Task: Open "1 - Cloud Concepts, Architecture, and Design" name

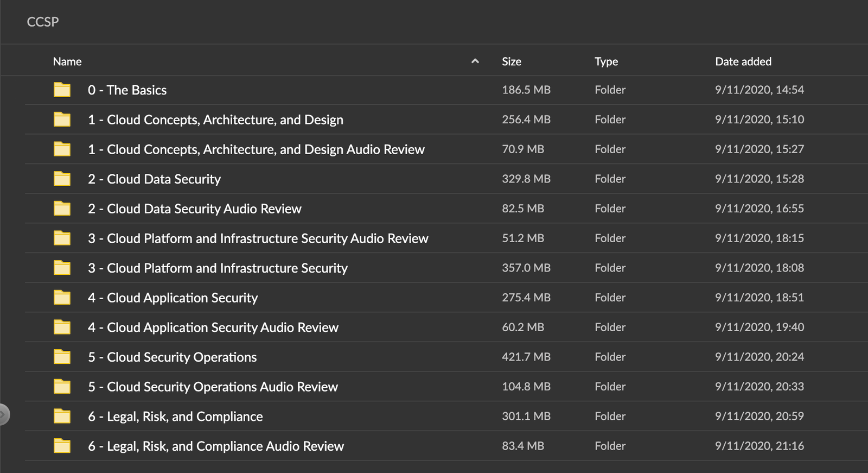Action: (216, 120)
